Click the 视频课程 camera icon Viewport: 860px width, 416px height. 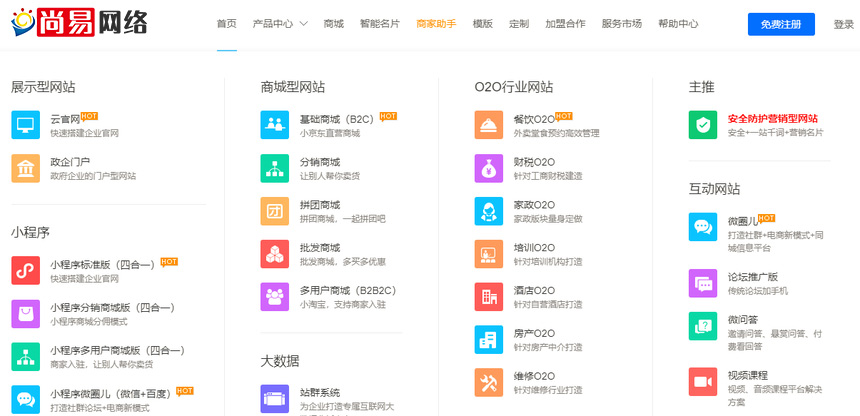[703, 382]
